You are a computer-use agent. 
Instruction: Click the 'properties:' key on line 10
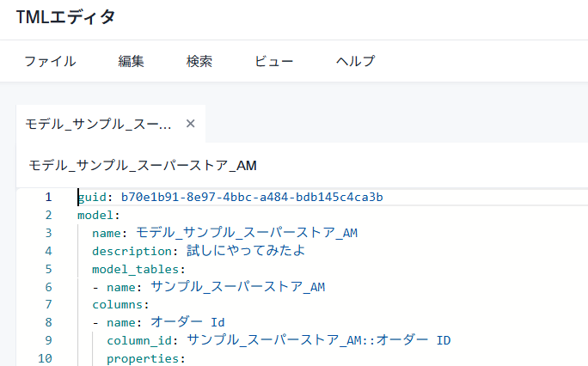(145, 358)
